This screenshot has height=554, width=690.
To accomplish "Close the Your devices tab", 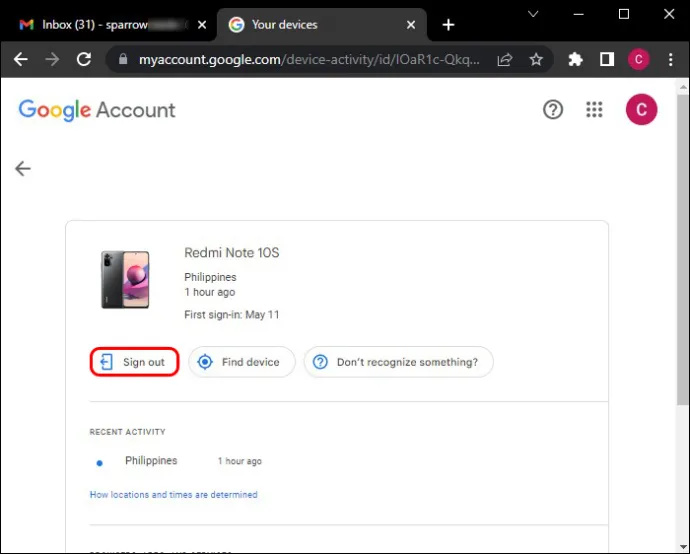I will (x=411, y=25).
